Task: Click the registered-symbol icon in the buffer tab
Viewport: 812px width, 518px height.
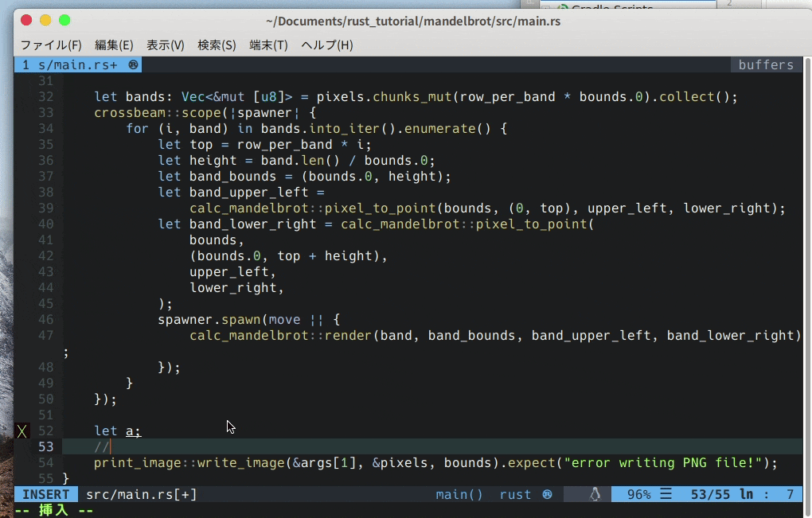Action: coord(133,64)
